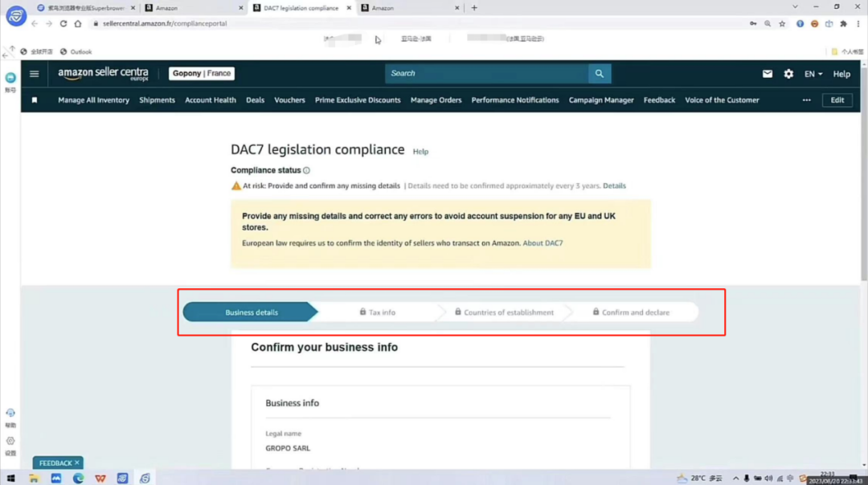The width and height of the screenshot is (868, 485).
Task: Open Campaign Manager menu item
Action: coord(601,100)
